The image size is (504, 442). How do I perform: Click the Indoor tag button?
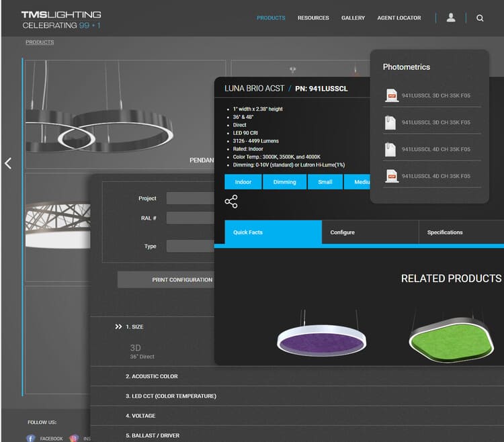[243, 182]
